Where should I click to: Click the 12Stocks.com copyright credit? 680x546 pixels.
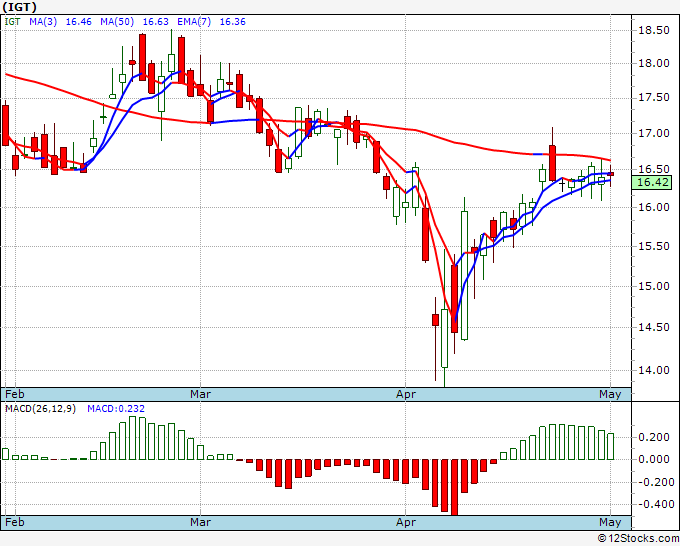pos(638,538)
